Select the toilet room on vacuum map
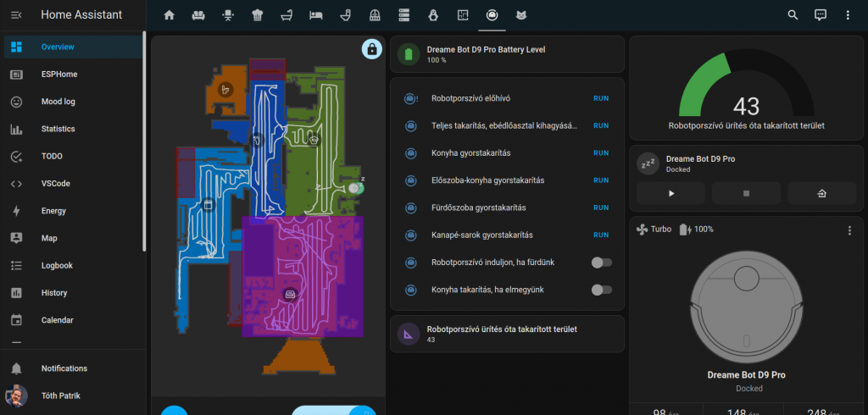This screenshot has height=415, width=868. (x=225, y=89)
